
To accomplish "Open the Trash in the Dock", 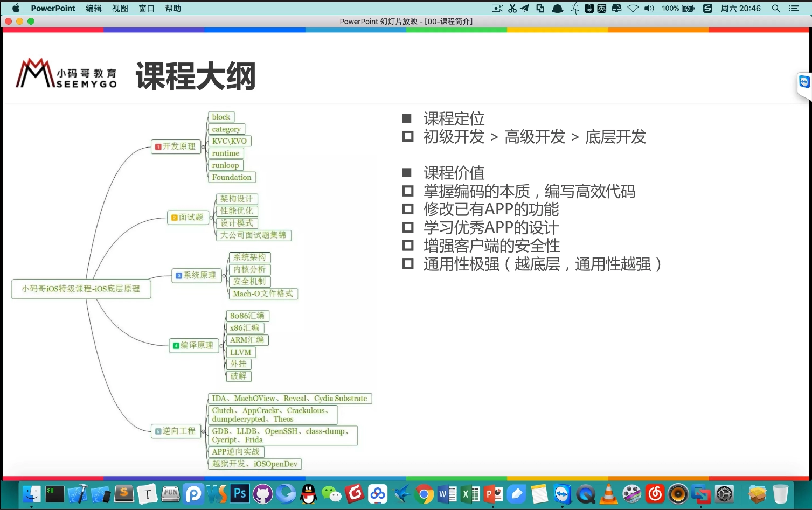I will [x=780, y=493].
